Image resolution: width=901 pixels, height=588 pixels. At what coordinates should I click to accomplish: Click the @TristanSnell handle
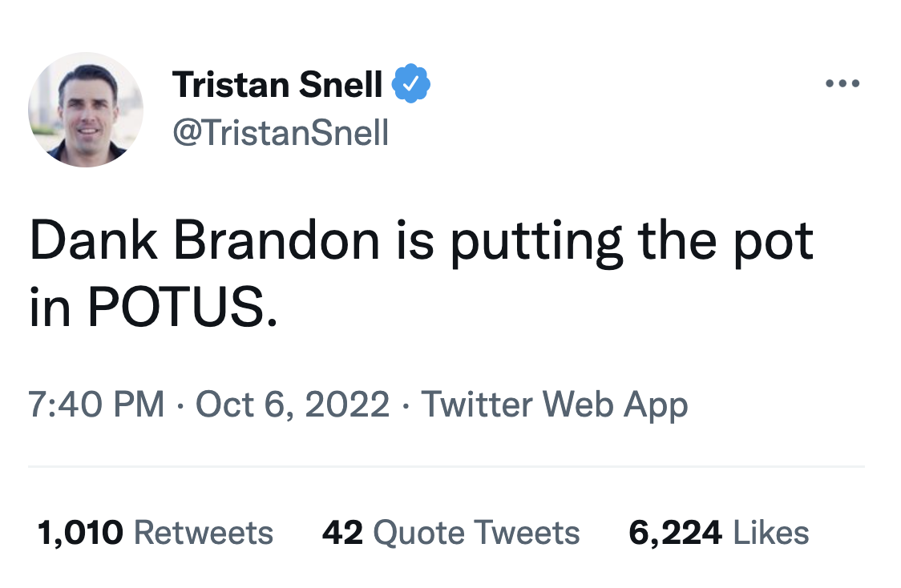(281, 132)
